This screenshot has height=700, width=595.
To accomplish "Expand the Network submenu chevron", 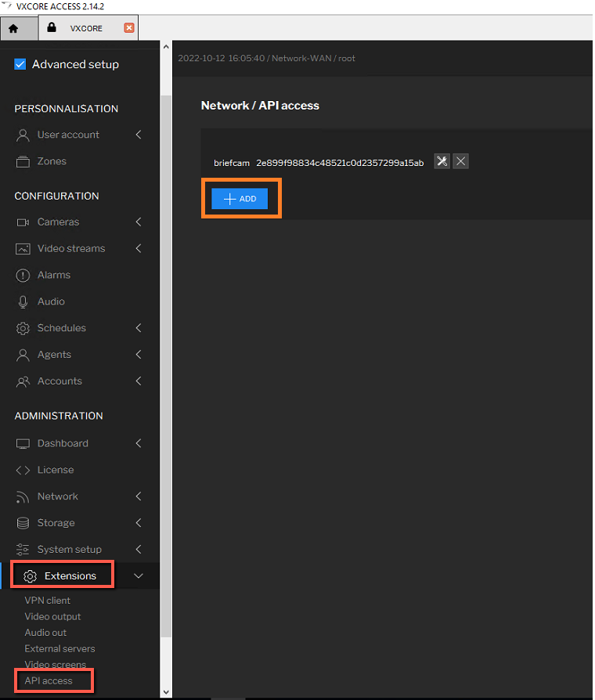I will pos(139,496).
